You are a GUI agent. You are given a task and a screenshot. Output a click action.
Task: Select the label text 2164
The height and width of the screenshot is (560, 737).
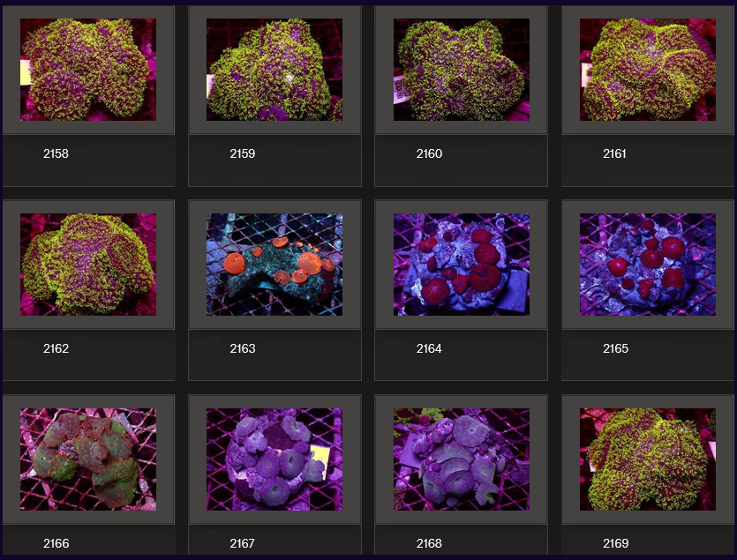click(429, 348)
